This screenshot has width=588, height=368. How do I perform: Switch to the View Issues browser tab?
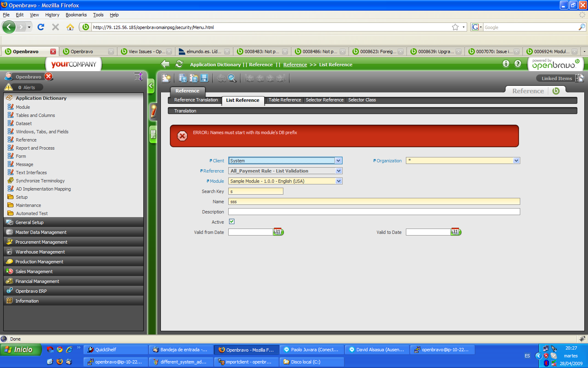click(x=146, y=52)
